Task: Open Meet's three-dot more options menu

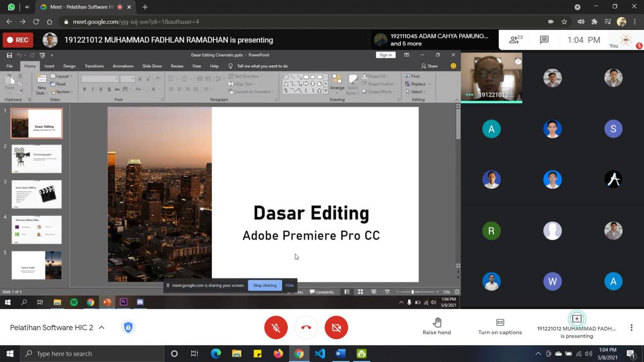Action: coord(631,327)
